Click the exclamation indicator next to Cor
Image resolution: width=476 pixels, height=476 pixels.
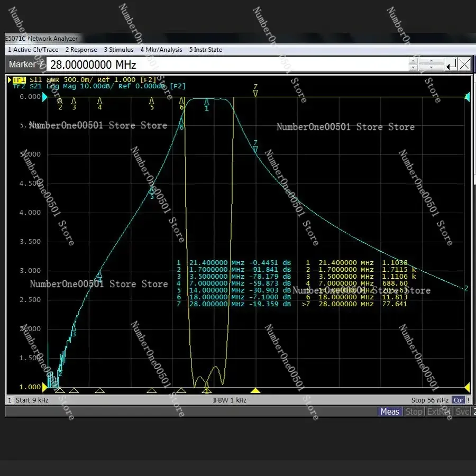coord(469,400)
